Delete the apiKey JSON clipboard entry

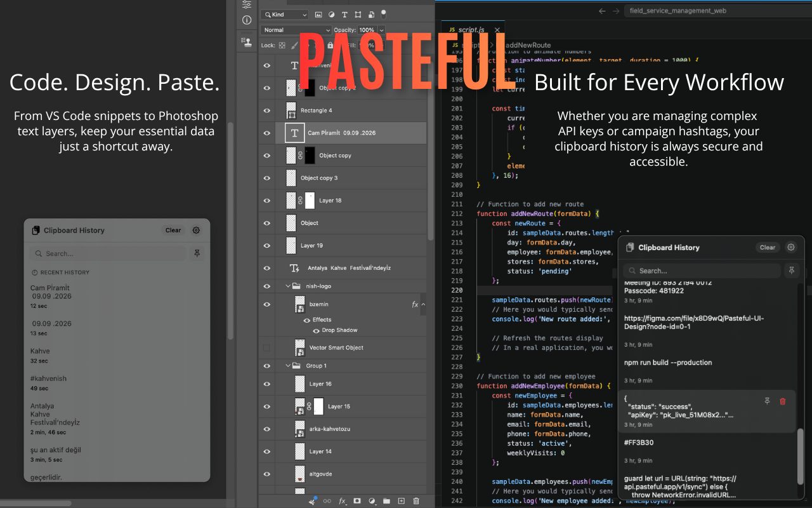pyautogui.click(x=782, y=401)
